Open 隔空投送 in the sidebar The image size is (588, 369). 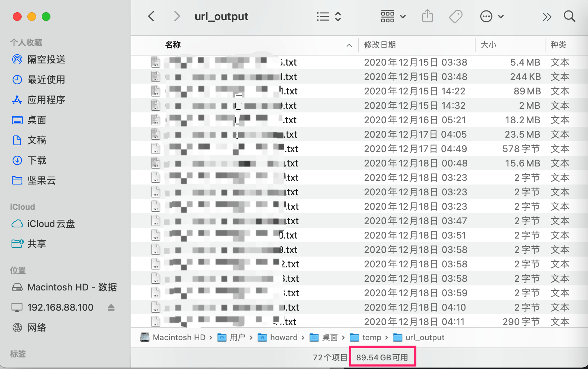(39, 59)
